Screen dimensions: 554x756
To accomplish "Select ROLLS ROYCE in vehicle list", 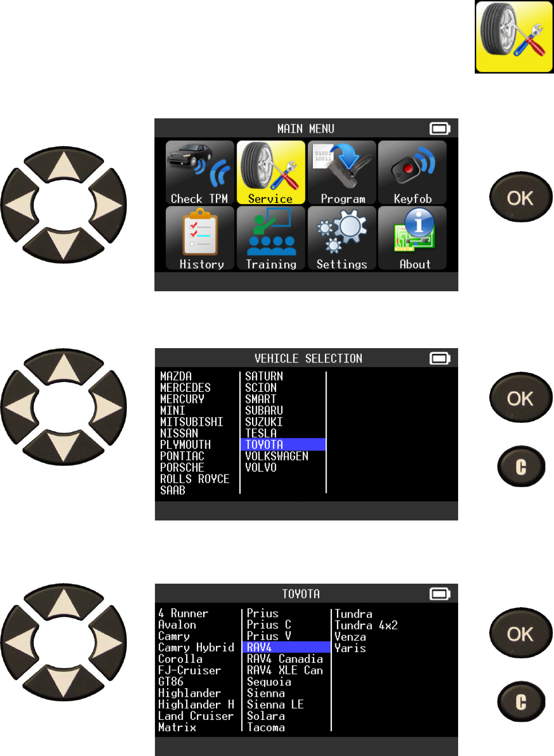I will [x=195, y=479].
